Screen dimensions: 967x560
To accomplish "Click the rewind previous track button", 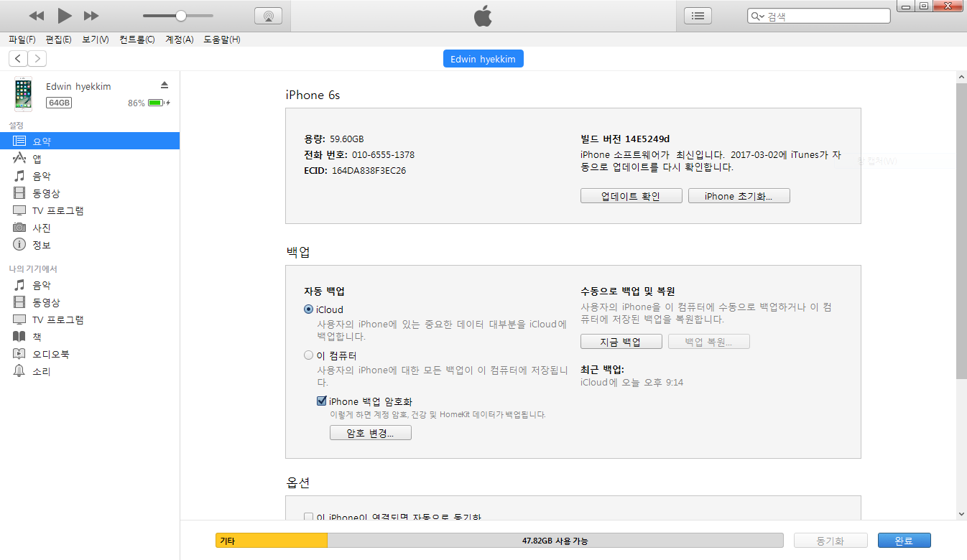I will [37, 16].
